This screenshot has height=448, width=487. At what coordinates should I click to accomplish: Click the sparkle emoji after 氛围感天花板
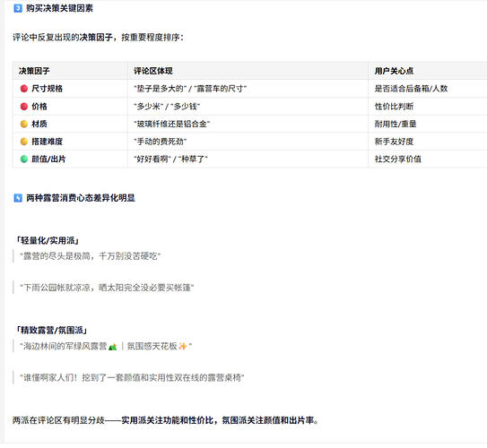[x=183, y=346]
